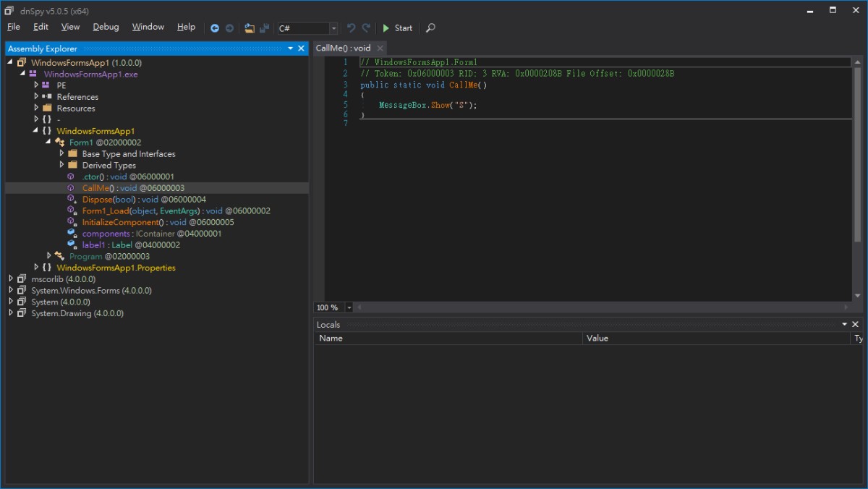Close the Locals panel
Viewport: 868px width, 489px height.
[855, 325]
